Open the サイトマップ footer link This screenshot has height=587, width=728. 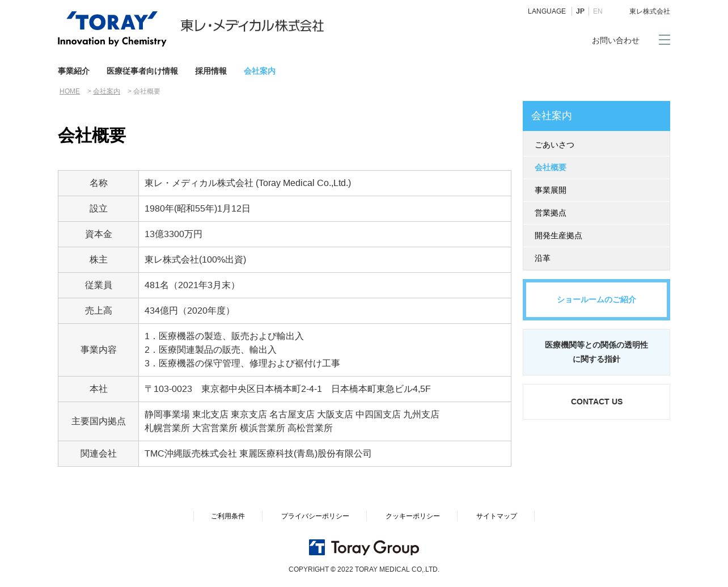coord(497,516)
